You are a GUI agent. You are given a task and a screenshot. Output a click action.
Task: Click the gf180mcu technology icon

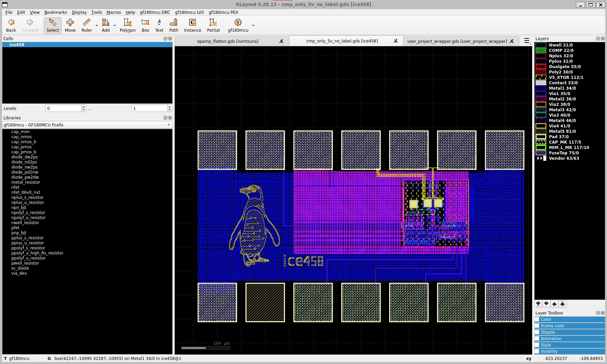coord(238,23)
